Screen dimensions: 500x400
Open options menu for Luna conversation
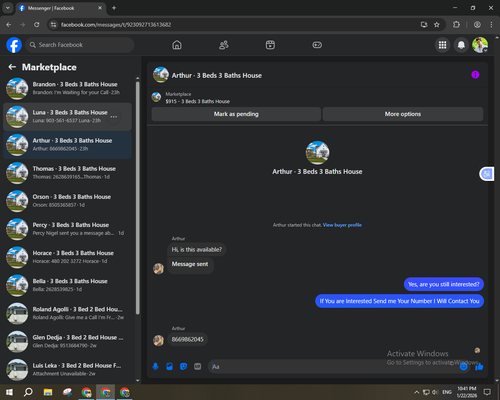pyautogui.click(x=114, y=117)
